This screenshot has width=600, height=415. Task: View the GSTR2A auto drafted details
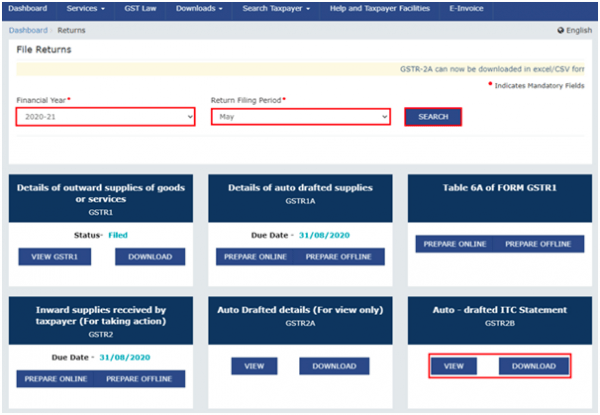(254, 367)
